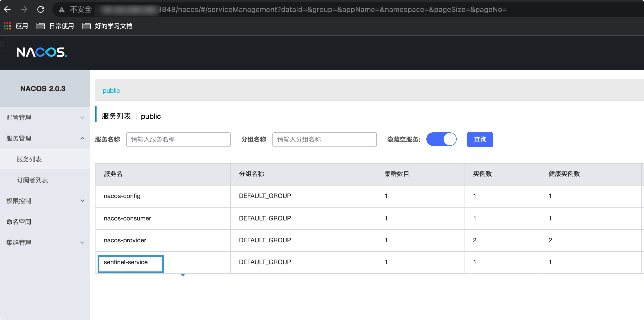Image resolution: width=644 pixels, height=320 pixels.
Task: Expand the 配置管理 menu
Action: (x=45, y=117)
